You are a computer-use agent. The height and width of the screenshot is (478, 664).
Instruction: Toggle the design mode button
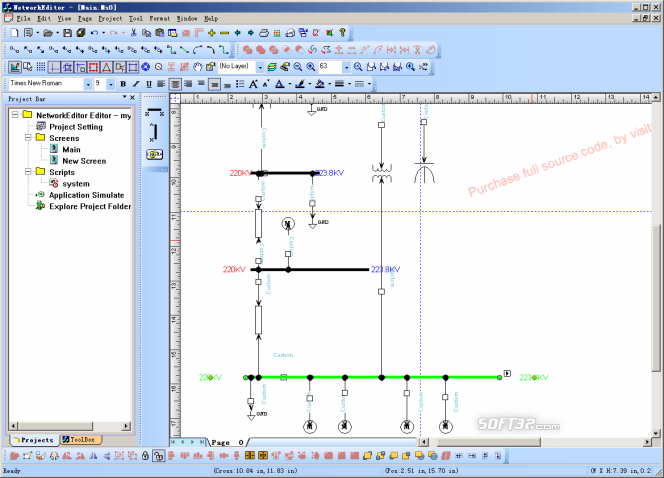tap(15, 67)
